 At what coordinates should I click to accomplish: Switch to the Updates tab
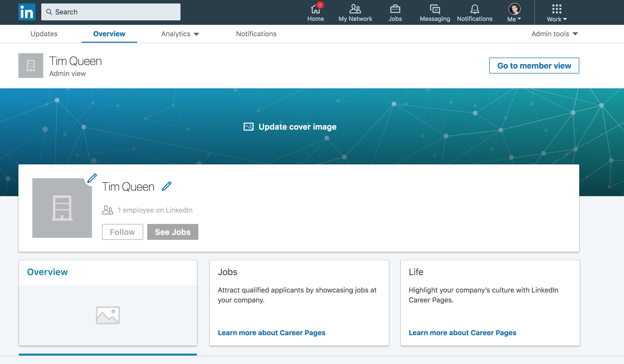(44, 34)
